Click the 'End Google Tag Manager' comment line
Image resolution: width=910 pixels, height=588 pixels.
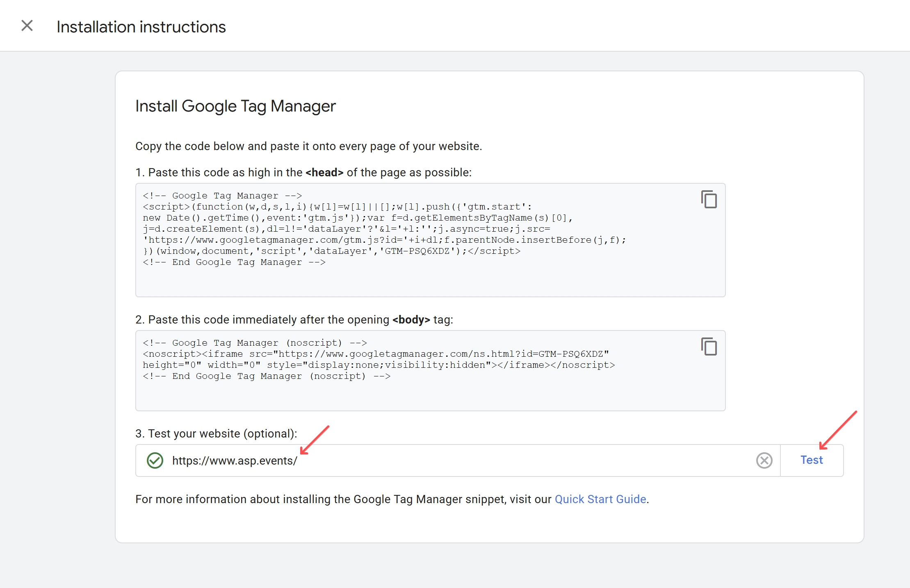tap(234, 262)
